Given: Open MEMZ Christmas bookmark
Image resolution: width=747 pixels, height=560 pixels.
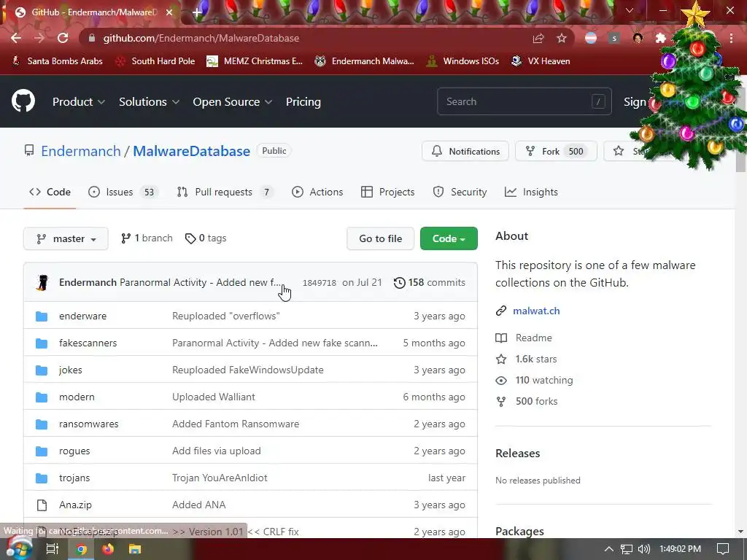Looking at the screenshot, I should pyautogui.click(x=255, y=61).
